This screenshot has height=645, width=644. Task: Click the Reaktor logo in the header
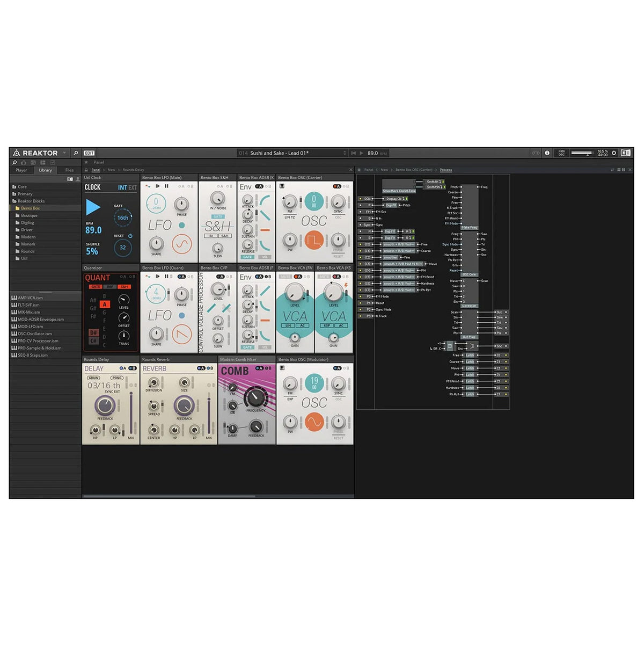pyautogui.click(x=35, y=153)
